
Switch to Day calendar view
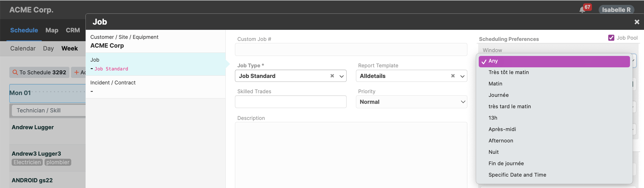tap(48, 48)
